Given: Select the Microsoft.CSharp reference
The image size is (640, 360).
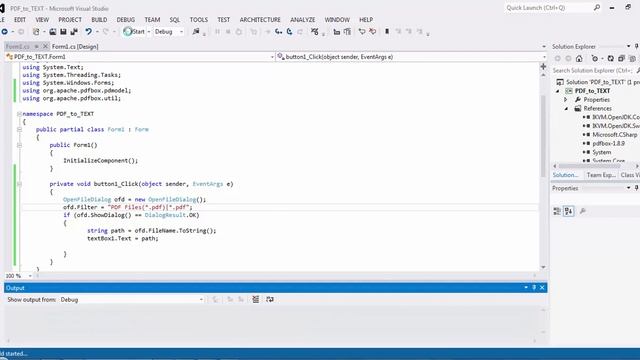Looking at the screenshot, I should tap(614, 134).
